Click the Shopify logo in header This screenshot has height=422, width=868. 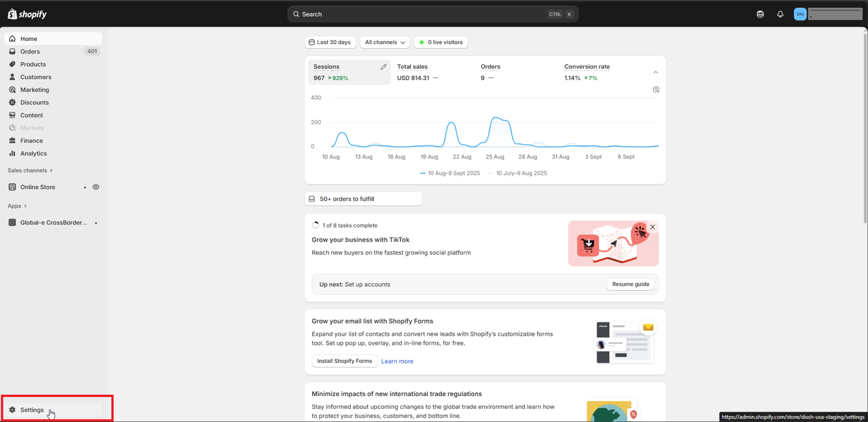27,14
